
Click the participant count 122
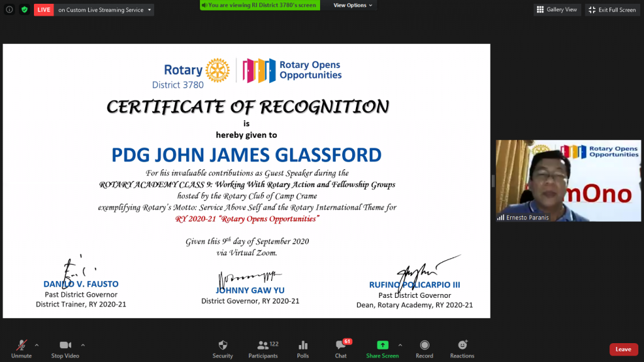(274, 344)
